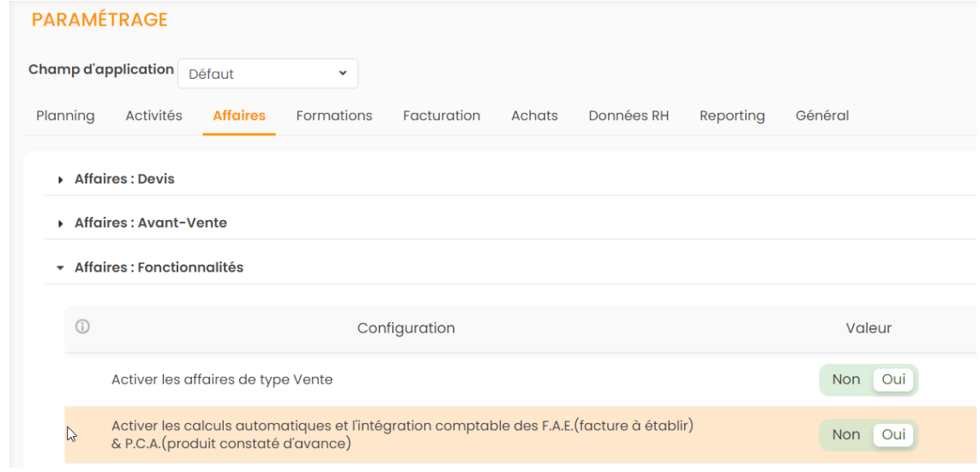Show the Reporting tab

731,116
